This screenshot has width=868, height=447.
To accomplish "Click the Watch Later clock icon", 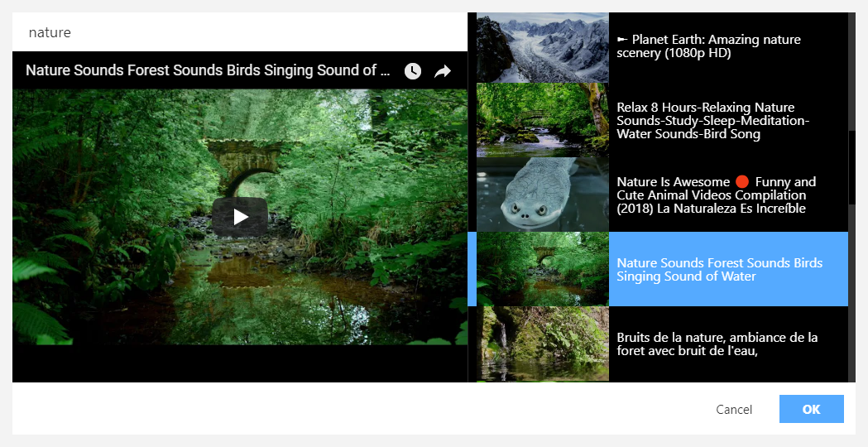I will (x=412, y=71).
